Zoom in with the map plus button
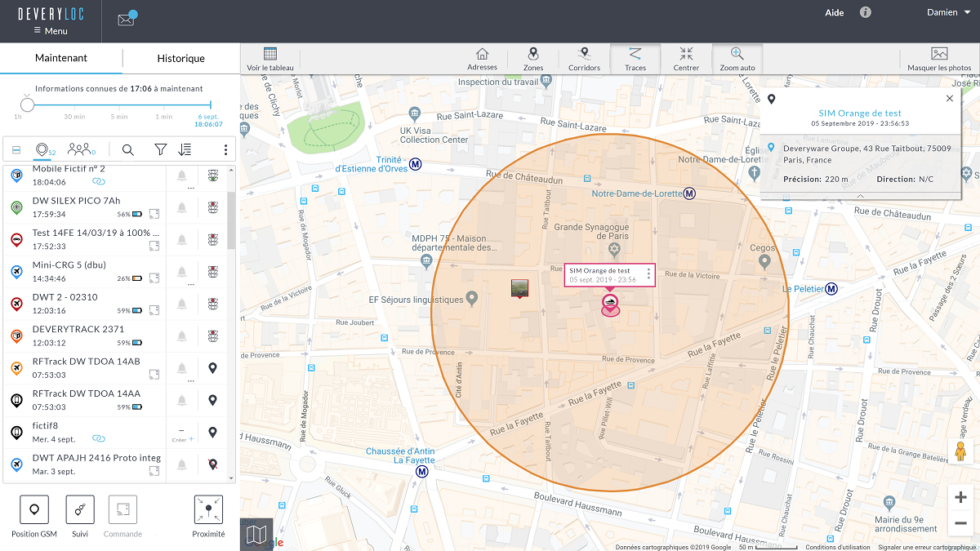 point(960,497)
